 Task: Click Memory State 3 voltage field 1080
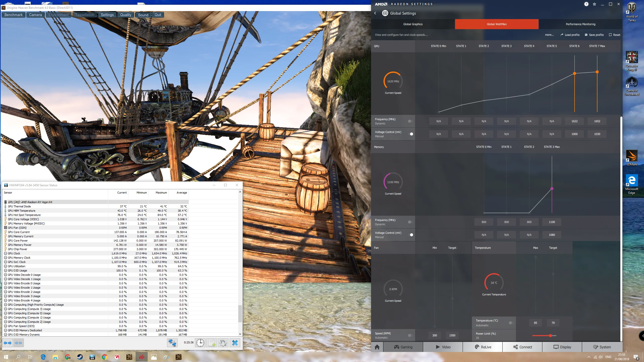[x=552, y=235]
